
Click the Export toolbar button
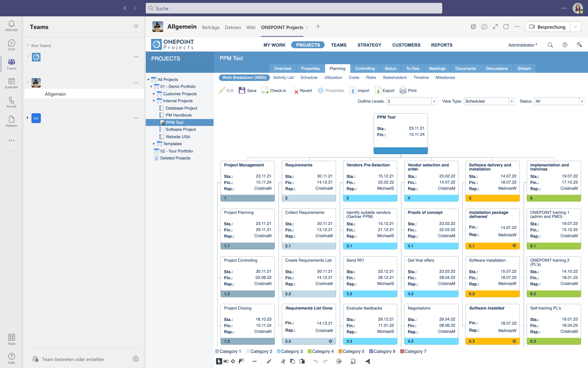pyautogui.click(x=385, y=91)
